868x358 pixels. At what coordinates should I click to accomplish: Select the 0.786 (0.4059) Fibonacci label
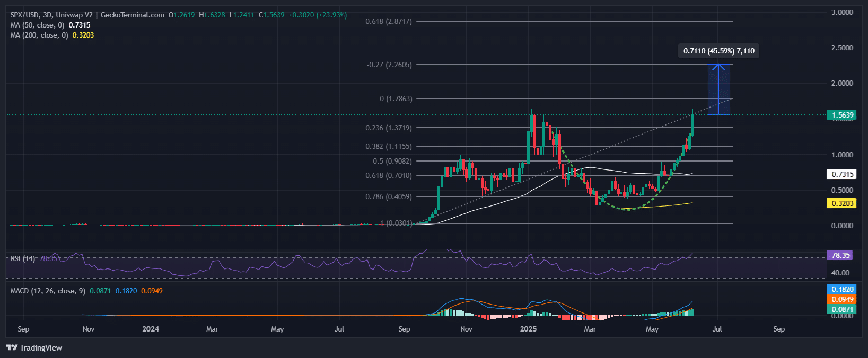click(x=388, y=196)
